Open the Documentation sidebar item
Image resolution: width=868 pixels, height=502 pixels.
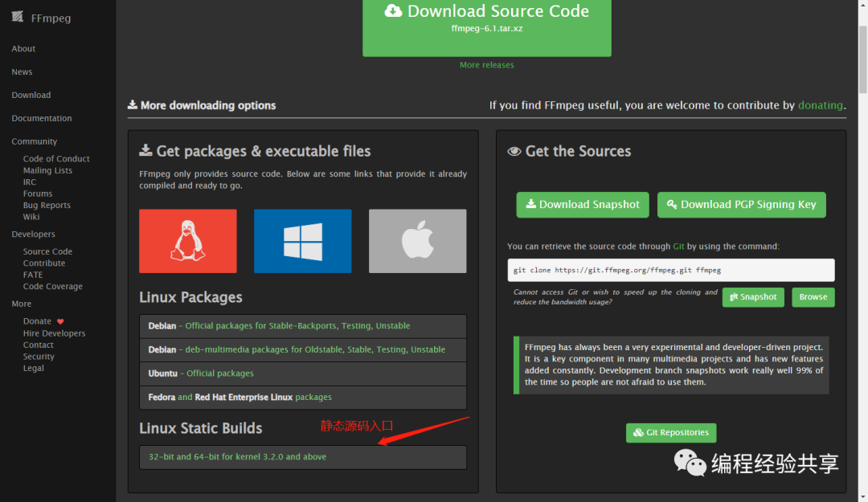click(42, 118)
